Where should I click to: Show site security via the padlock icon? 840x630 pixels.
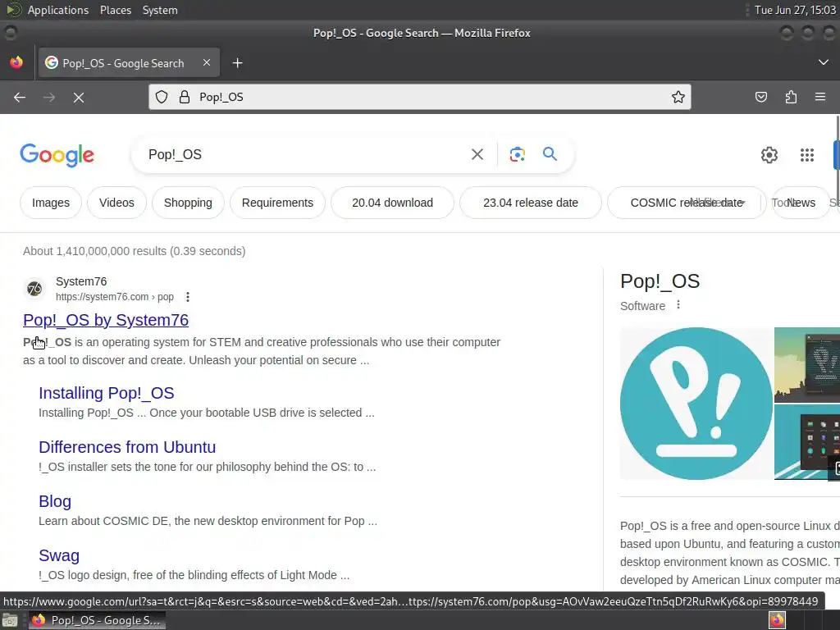tap(185, 97)
